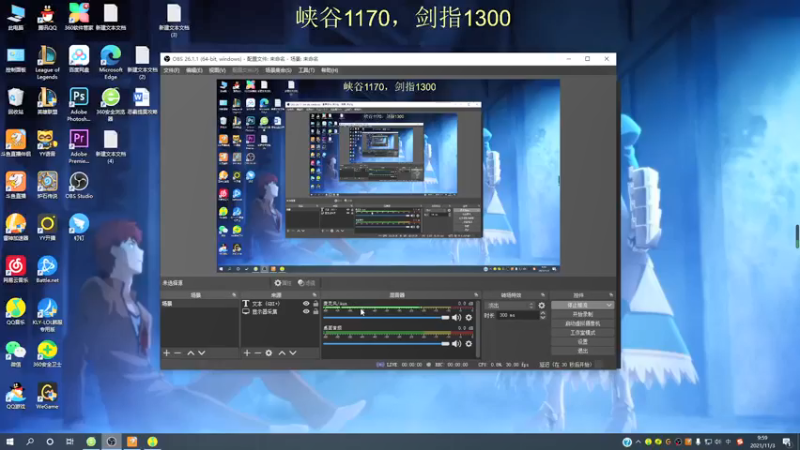
Task: Click the audio mixer vertical scrollbar
Action: click(478, 329)
